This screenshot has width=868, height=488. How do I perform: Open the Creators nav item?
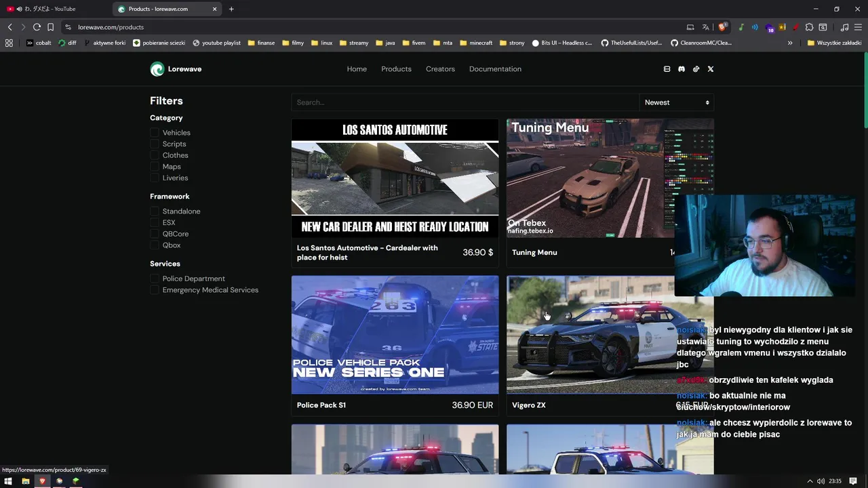[440, 69]
